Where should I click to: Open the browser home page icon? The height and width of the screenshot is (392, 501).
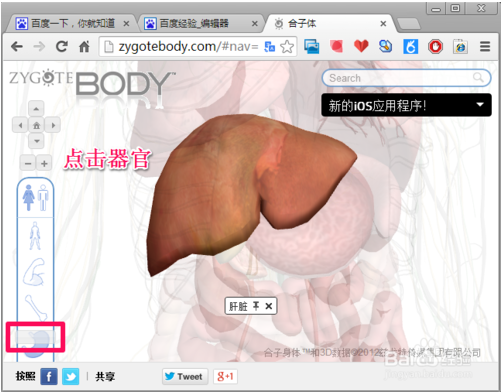[x=84, y=47]
